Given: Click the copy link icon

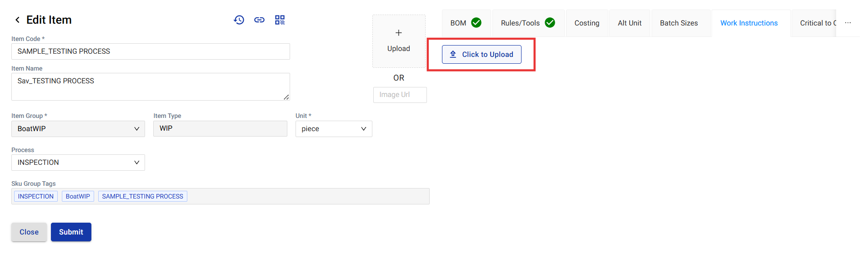Looking at the screenshot, I should pyautogui.click(x=259, y=20).
